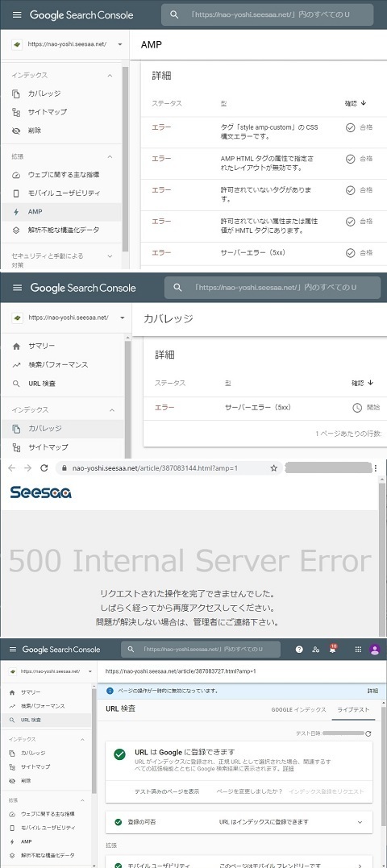
Task: Open Google apps grid icon
Action: click(358, 650)
